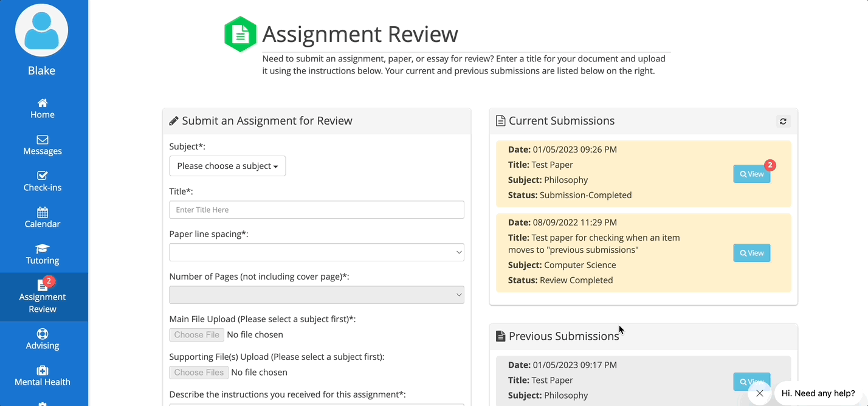
Task: Expand the Number of Pages dropdown
Action: (x=317, y=294)
